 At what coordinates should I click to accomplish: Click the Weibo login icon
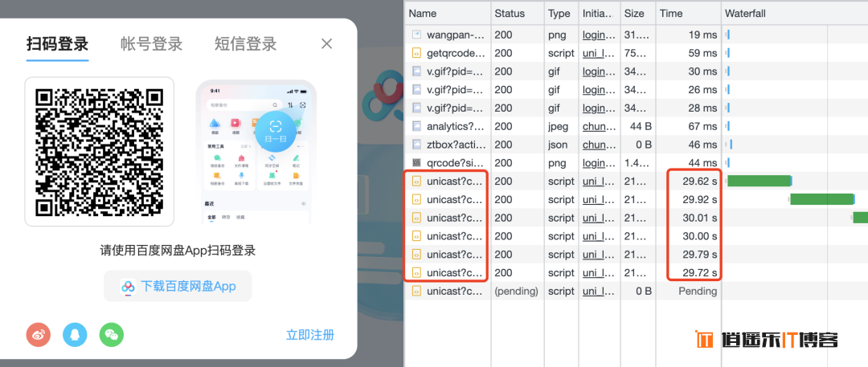(x=39, y=335)
